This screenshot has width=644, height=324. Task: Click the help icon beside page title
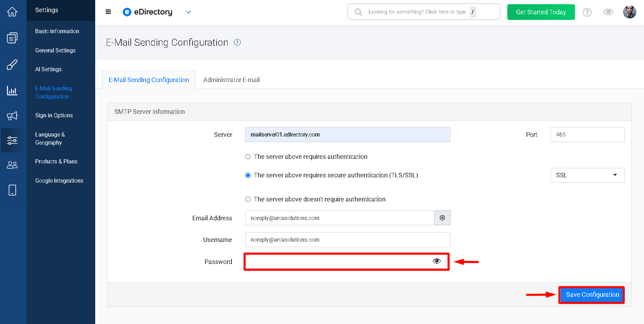(237, 42)
